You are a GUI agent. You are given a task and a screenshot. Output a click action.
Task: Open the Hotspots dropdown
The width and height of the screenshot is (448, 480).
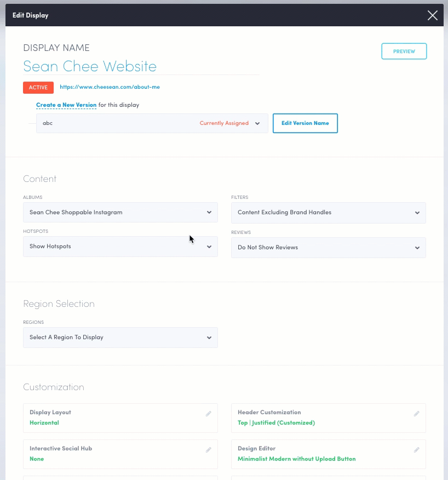click(x=120, y=247)
